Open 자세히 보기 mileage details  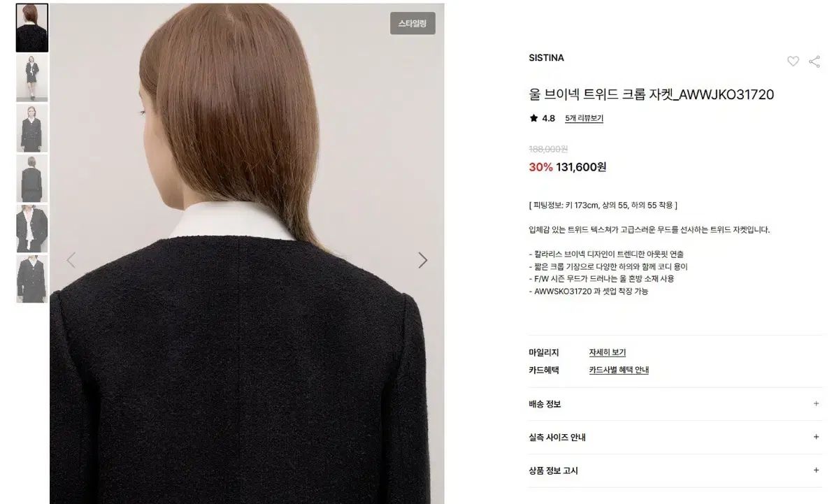pos(607,353)
